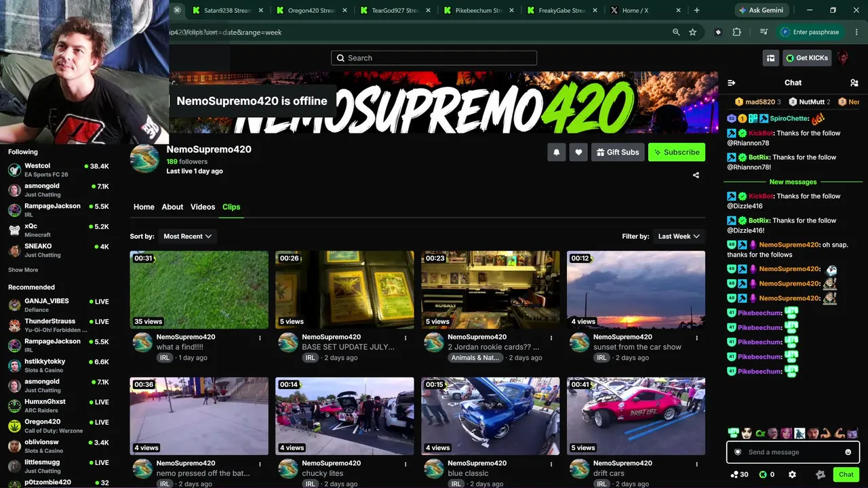The height and width of the screenshot is (488, 868).
Task: Bookmark this page with the star icon
Action: (692, 32)
